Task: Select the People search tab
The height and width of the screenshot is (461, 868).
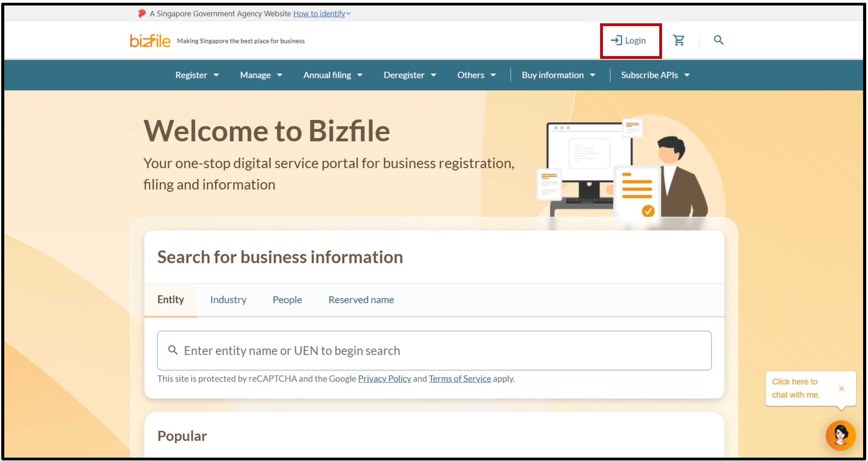Action: click(287, 299)
